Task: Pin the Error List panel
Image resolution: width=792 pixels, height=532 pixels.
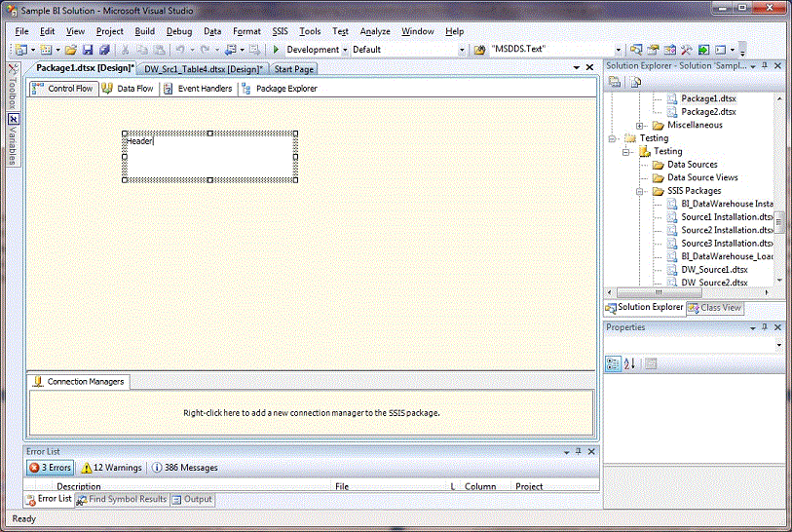Action: [578, 451]
